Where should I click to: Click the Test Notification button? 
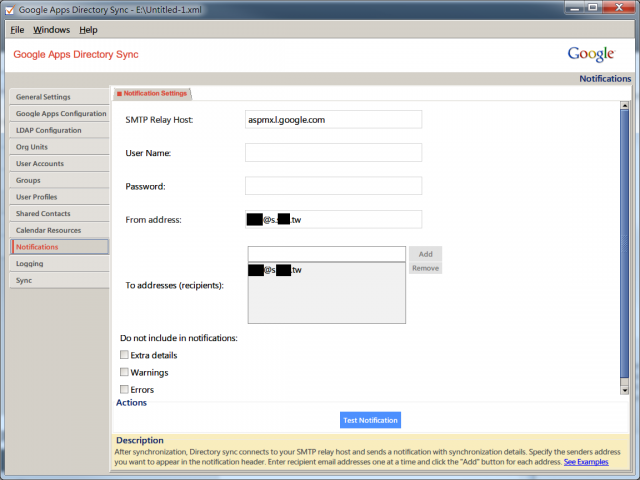pyautogui.click(x=370, y=420)
